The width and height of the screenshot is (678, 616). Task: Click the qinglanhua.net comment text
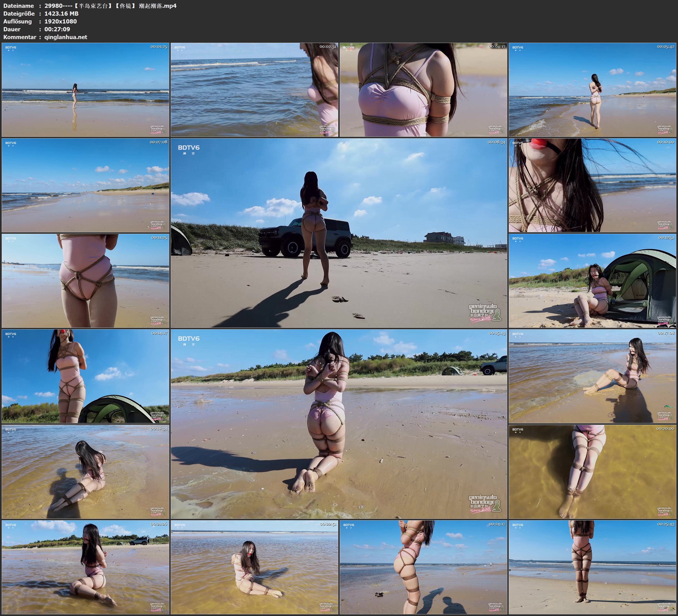click(66, 37)
